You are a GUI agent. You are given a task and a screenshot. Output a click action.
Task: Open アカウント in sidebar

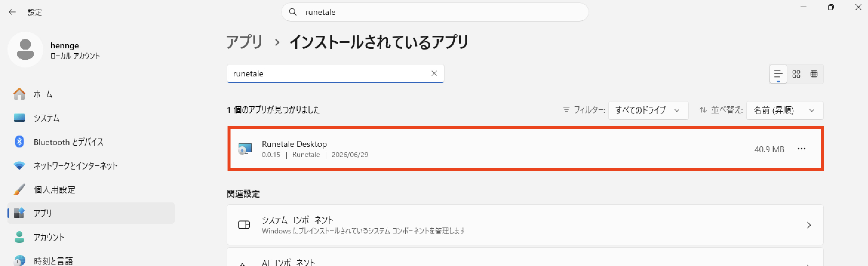[91, 237]
